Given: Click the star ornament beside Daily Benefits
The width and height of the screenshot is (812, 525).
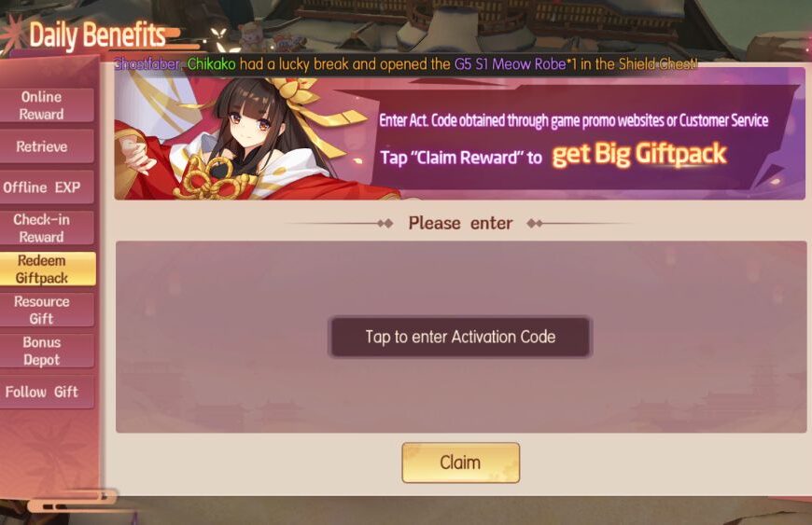Looking at the screenshot, I should 13,35.
